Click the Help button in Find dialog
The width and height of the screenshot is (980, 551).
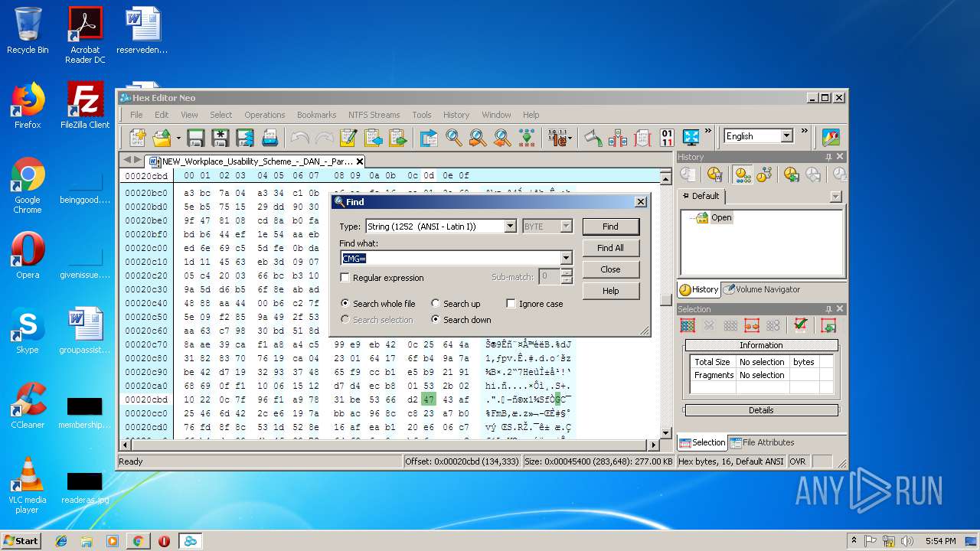[610, 291]
